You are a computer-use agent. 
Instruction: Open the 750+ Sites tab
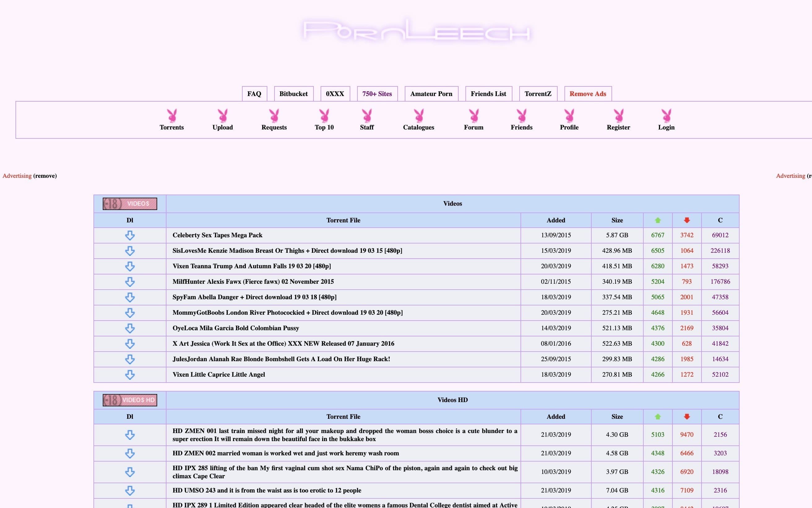coord(377,94)
